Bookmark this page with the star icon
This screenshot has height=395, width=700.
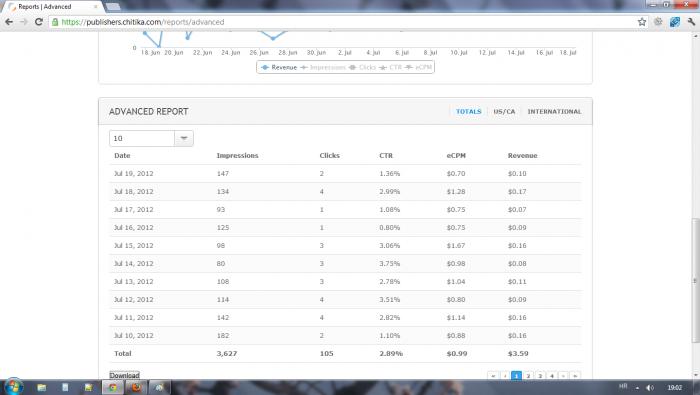click(x=642, y=22)
